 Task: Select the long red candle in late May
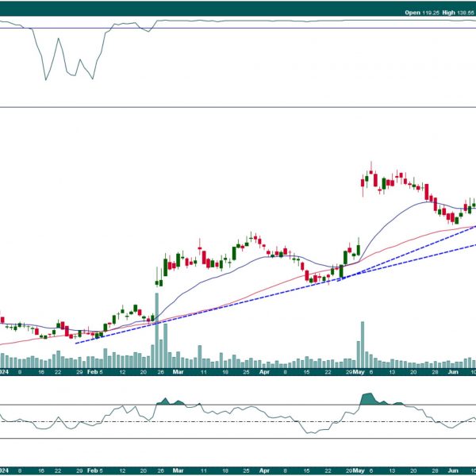click(427, 192)
